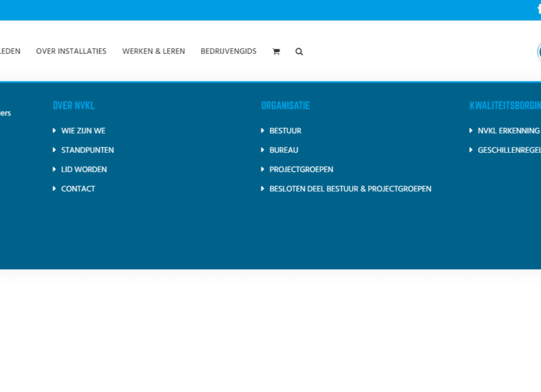Viewport: 541px width, 392px height.
Task: Select the Kwaliteitsborging column heading
Action: (505, 105)
